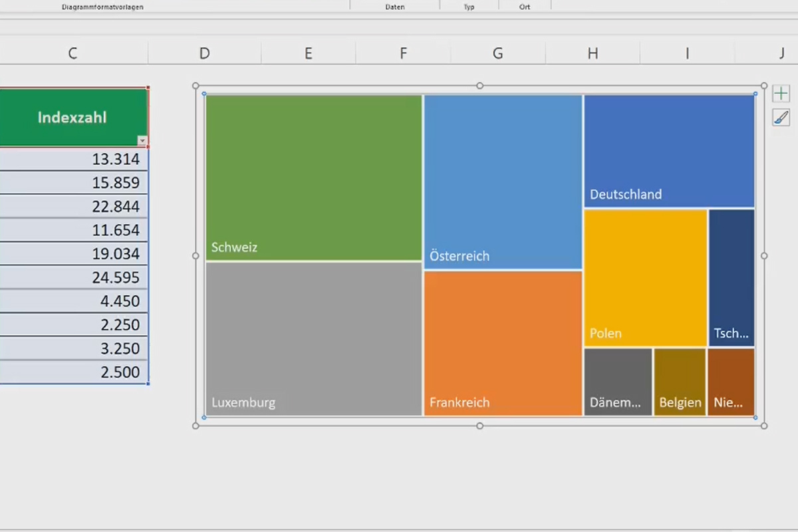798x532 pixels.
Task: Open the Chart Elements plus icon
Action: 780,93
